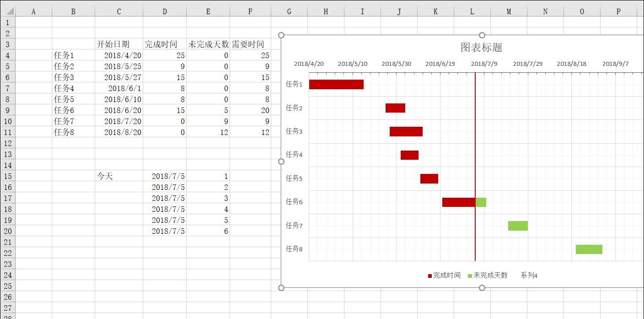Select header cell 开始日期
The width and height of the screenshot is (644, 319).
119,44
